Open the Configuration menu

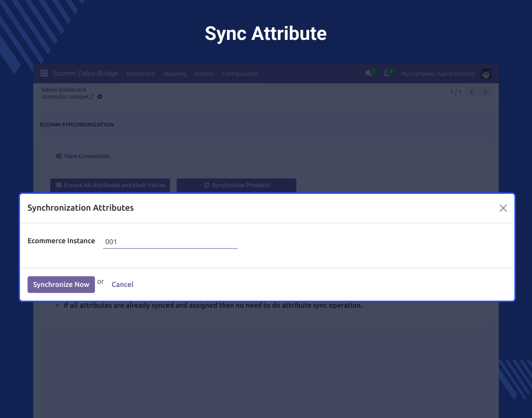(240, 74)
